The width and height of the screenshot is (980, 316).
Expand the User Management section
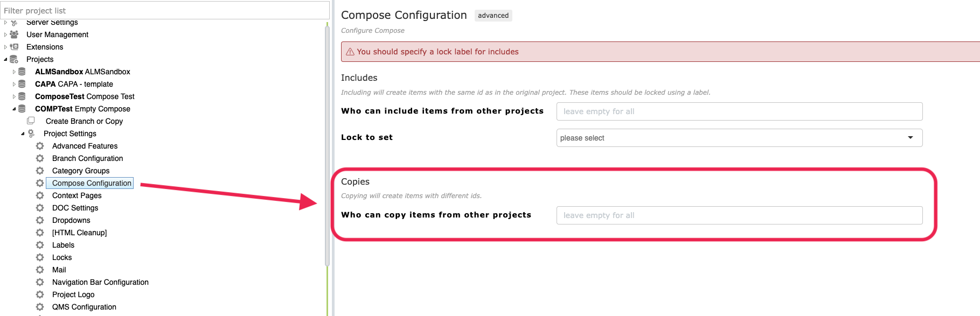coord(5,34)
